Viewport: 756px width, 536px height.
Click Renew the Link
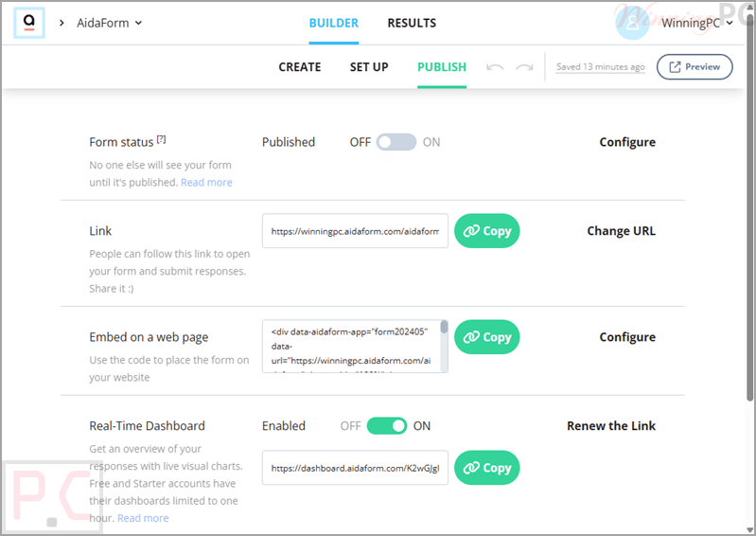[x=611, y=426]
